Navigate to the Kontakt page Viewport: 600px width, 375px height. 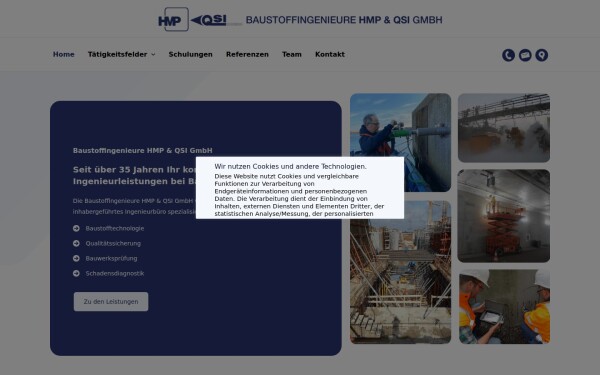[330, 54]
